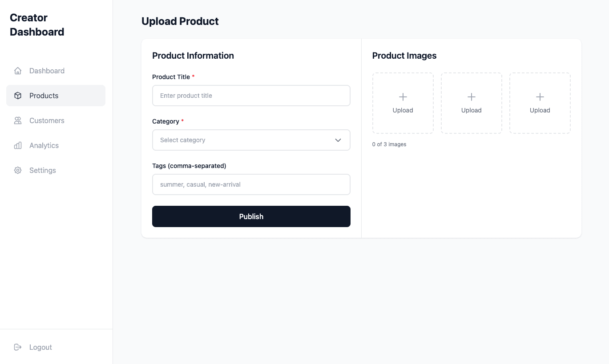Click the Logout arrow icon
The image size is (609, 364).
17,347
